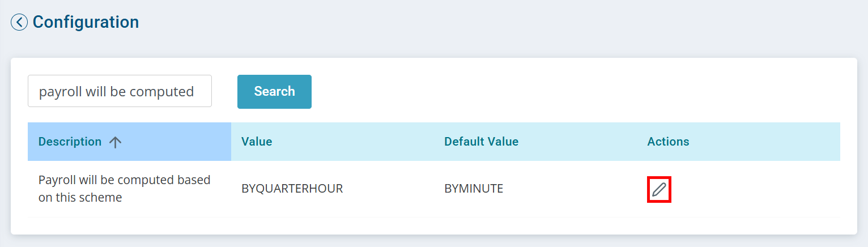Click the ascending sort arrow beside Description
Viewport: 868px width, 247px height.
[115, 142]
